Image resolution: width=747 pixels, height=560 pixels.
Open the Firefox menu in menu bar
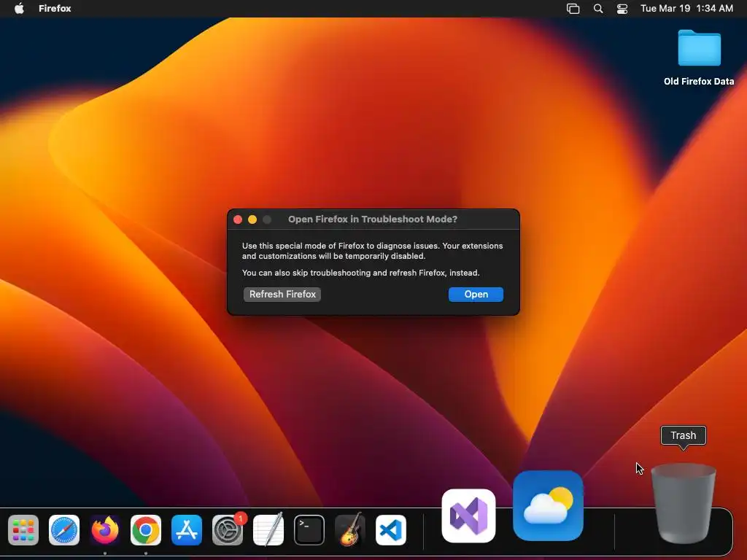tap(55, 8)
